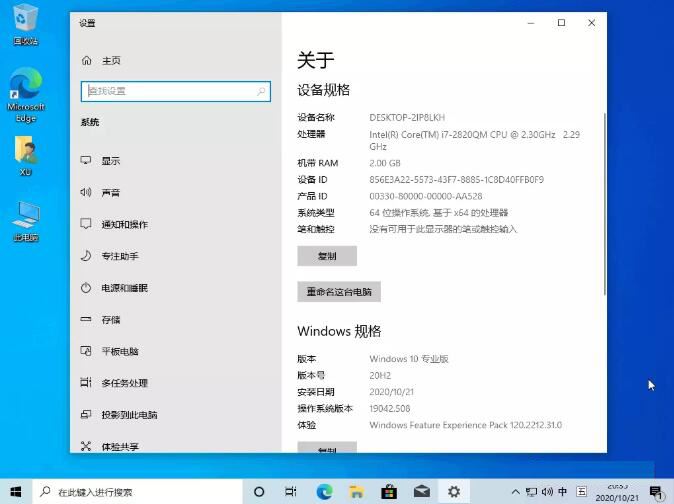Go to 声音 (Sound) settings
674x504 pixels.
pos(110,193)
